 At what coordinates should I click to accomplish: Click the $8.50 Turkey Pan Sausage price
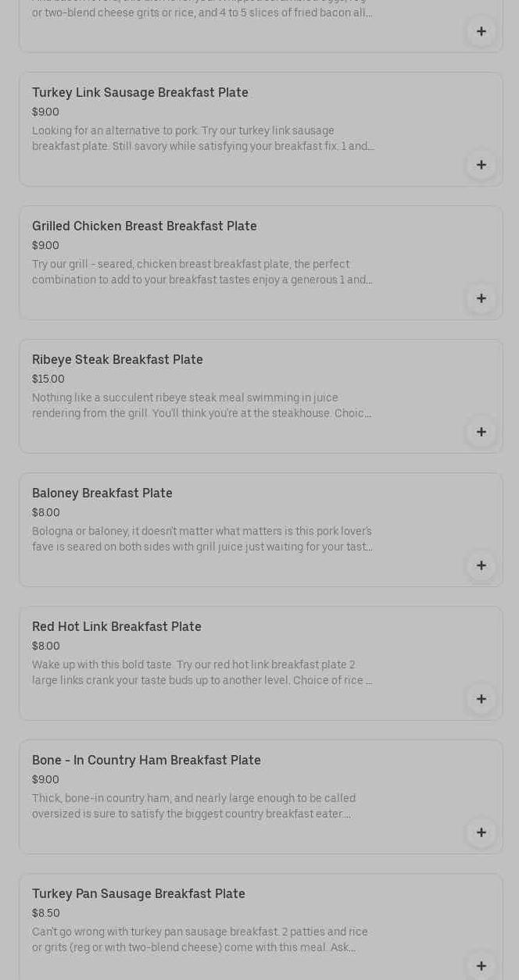coord(46,913)
